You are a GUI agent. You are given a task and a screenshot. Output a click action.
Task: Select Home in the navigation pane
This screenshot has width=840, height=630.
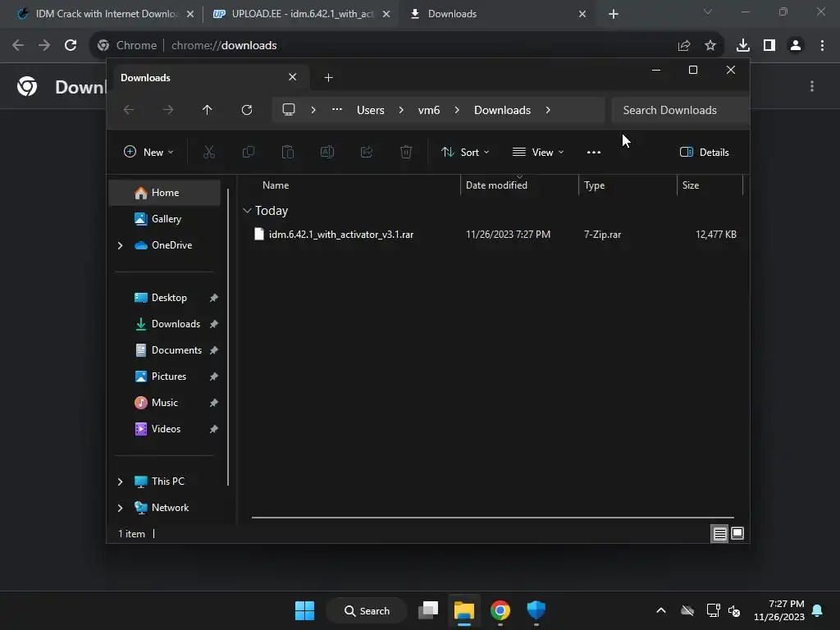(x=165, y=193)
